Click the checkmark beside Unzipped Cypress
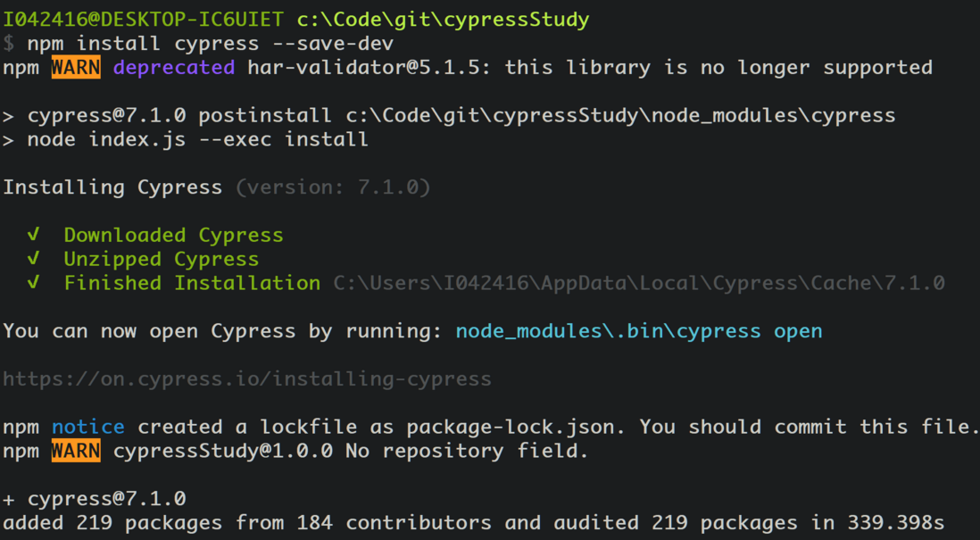This screenshot has height=540, width=980. [x=33, y=259]
